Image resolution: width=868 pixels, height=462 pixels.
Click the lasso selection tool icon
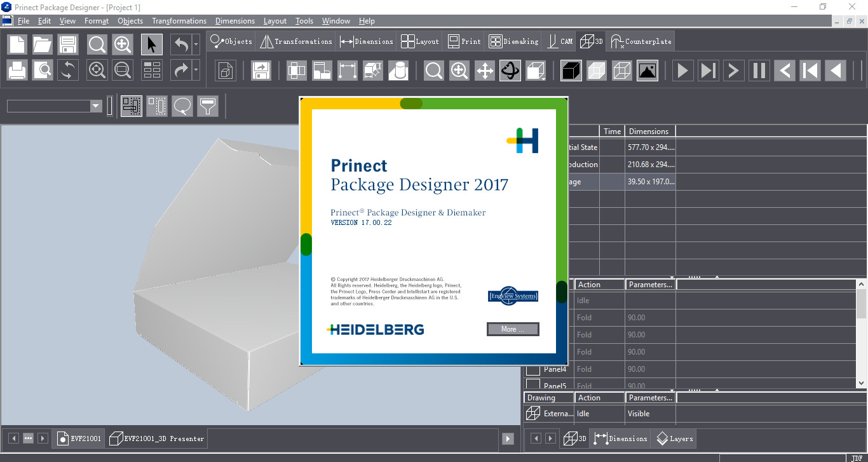[x=182, y=106]
